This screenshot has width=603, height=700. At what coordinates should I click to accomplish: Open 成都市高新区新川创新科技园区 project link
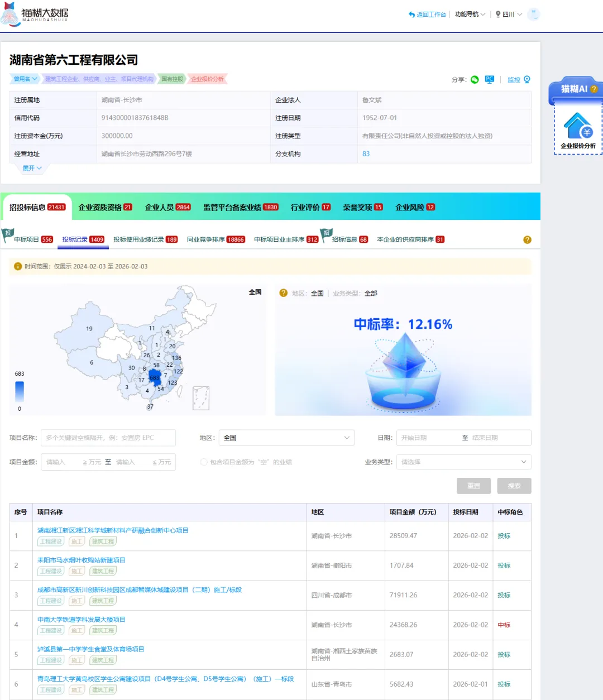click(140, 589)
